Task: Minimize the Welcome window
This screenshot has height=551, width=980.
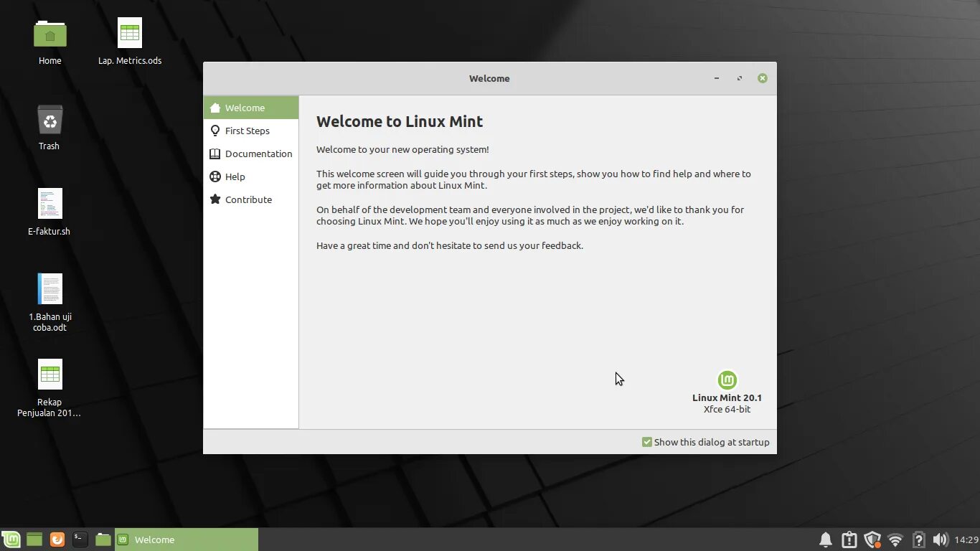Action: pyautogui.click(x=717, y=78)
